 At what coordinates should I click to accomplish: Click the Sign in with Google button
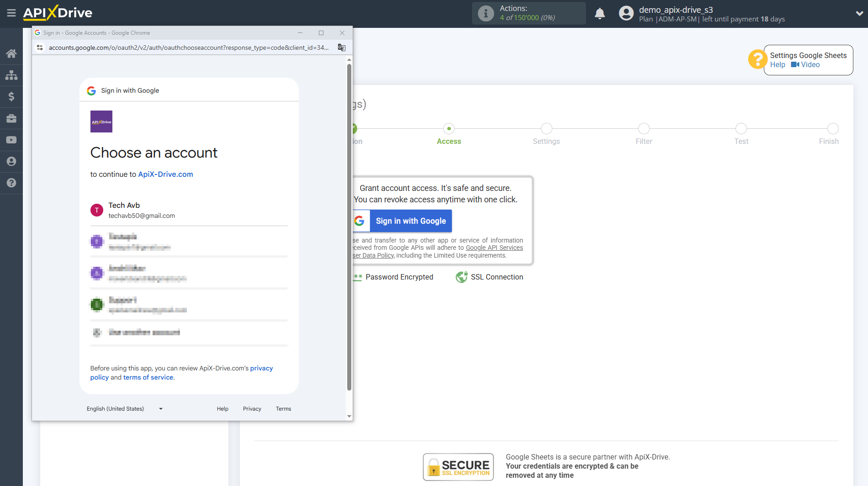[x=402, y=221]
